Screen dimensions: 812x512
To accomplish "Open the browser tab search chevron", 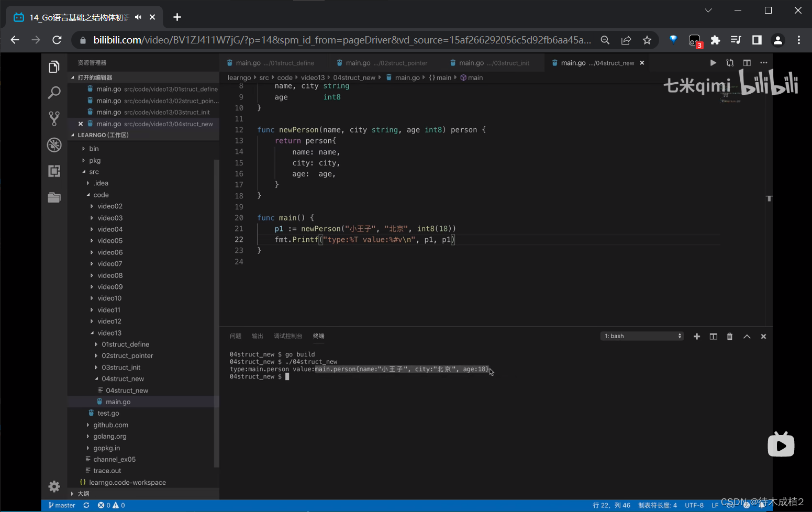I will coord(708,10).
